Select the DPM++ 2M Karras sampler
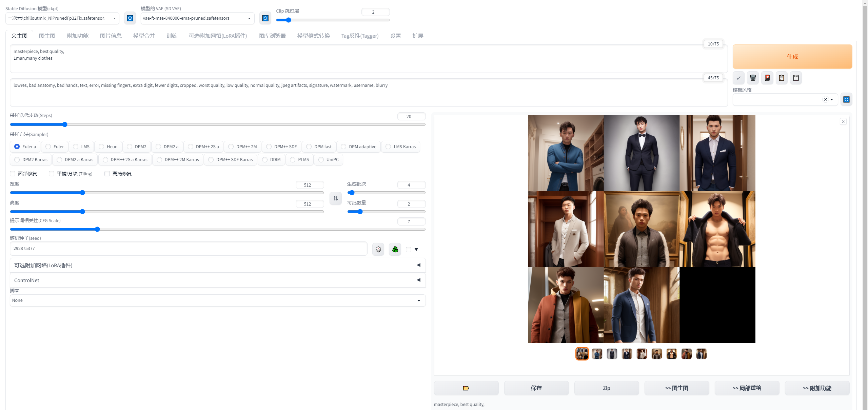This screenshot has width=868, height=410. [178, 159]
